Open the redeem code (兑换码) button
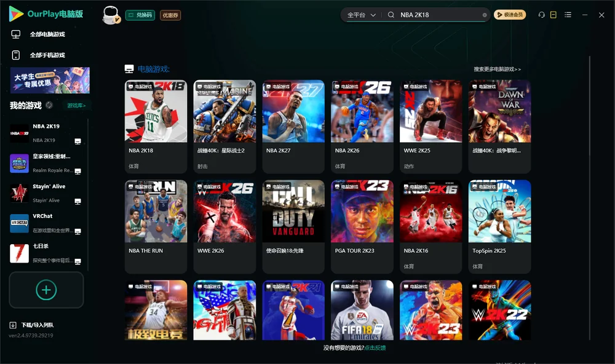Viewport: 615px width, 364px height. pos(140,15)
